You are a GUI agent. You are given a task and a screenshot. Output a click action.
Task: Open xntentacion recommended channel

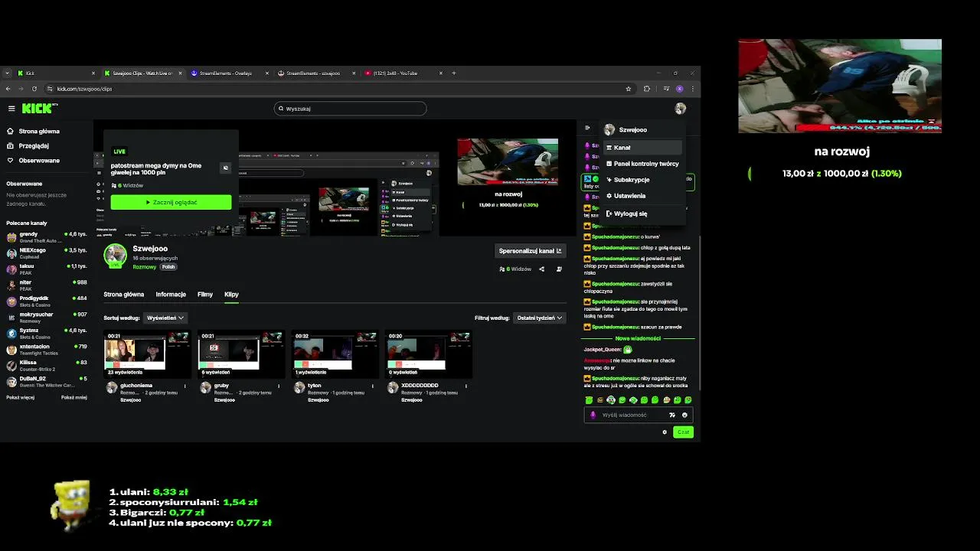47,350
